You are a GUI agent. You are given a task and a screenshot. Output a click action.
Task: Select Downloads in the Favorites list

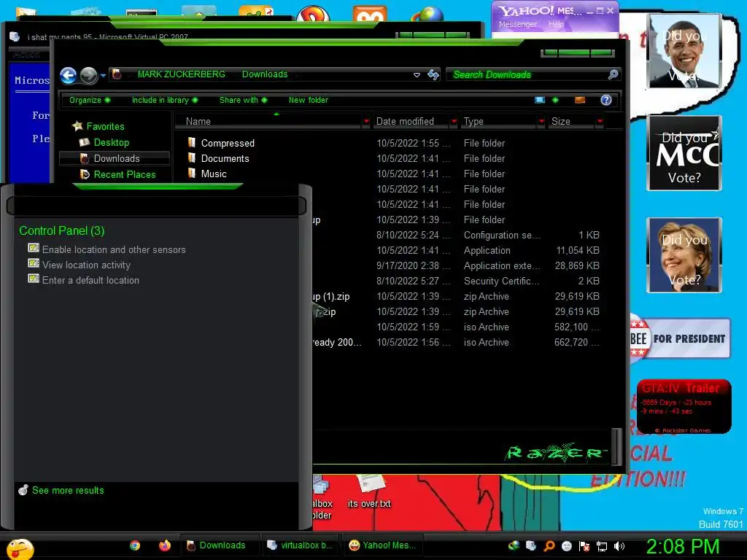click(115, 158)
